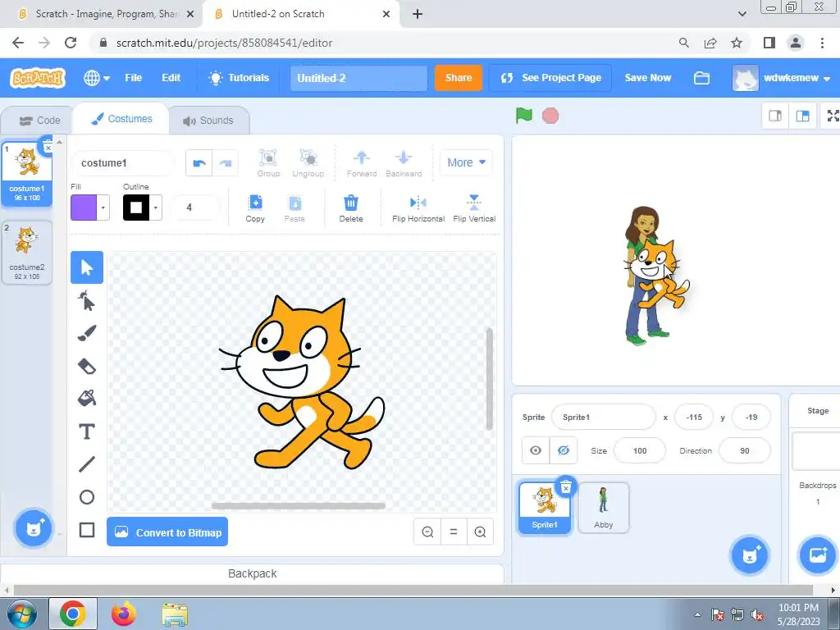Open the wdwkemew account menu
The width and height of the screenshot is (840, 630).
click(781, 78)
